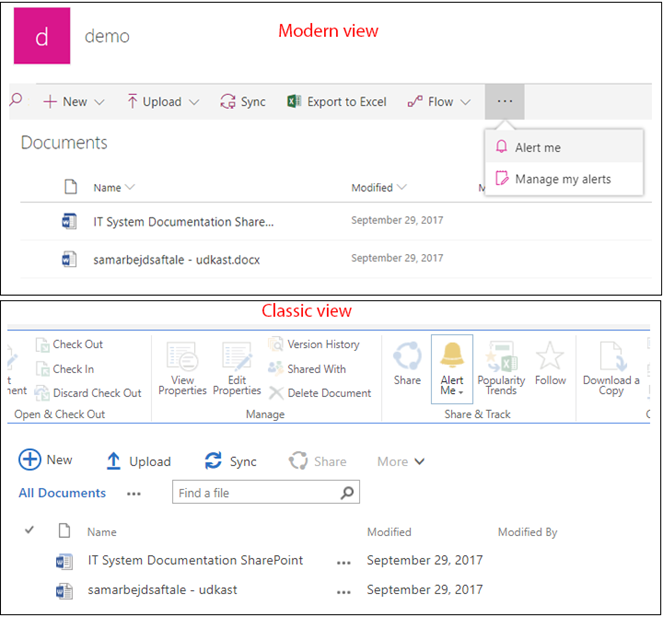This screenshot has height=617, width=663.
Task: Click the edit icon beside Manage my alerts
Action: tap(502, 178)
